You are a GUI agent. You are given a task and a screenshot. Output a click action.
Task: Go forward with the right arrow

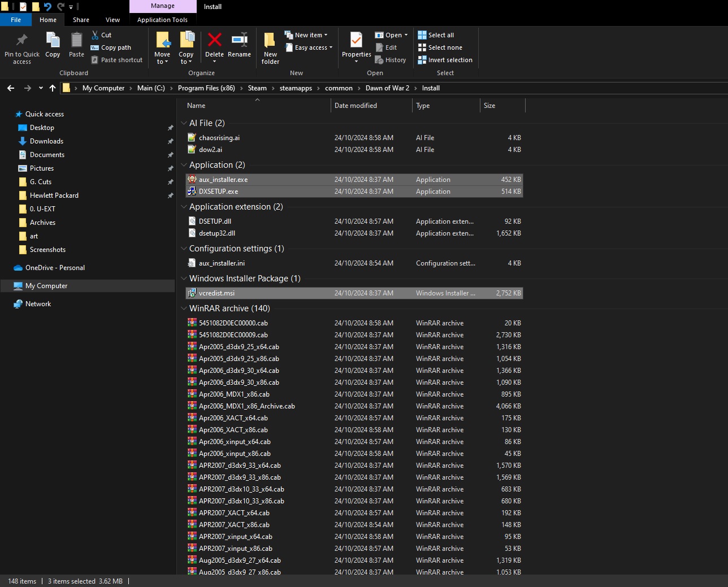(27, 88)
